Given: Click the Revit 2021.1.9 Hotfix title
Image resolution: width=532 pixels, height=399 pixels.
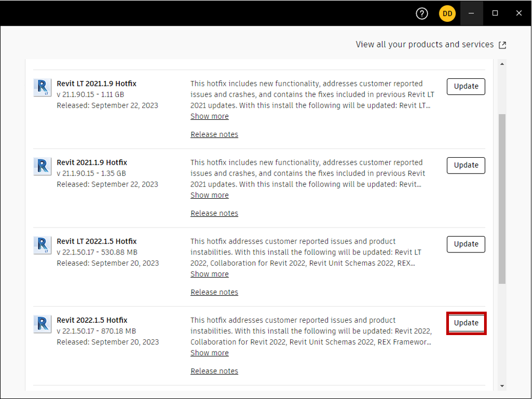Looking at the screenshot, I should [92, 162].
